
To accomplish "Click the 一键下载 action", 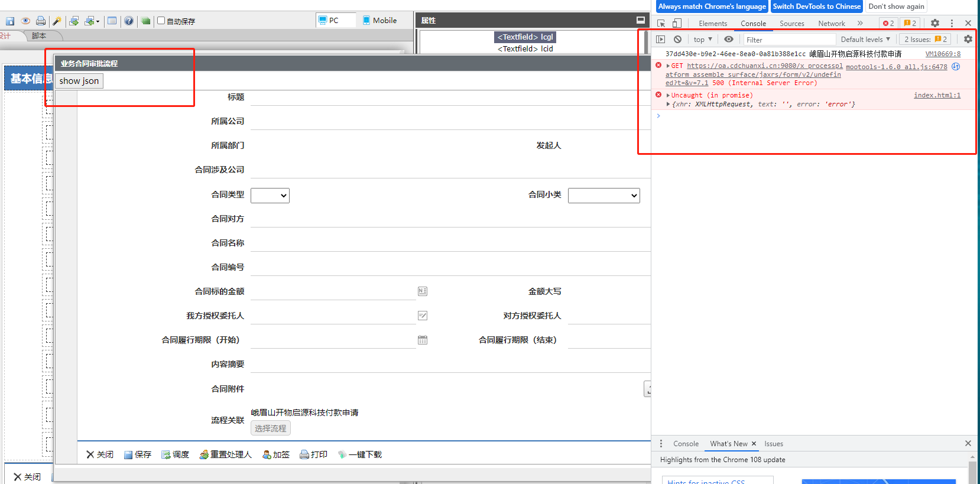I will [x=360, y=454].
